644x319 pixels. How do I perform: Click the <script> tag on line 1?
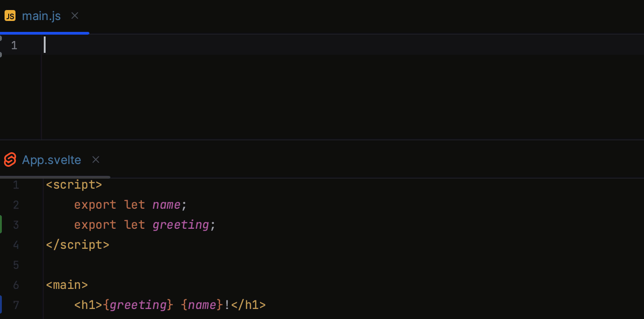73,185
